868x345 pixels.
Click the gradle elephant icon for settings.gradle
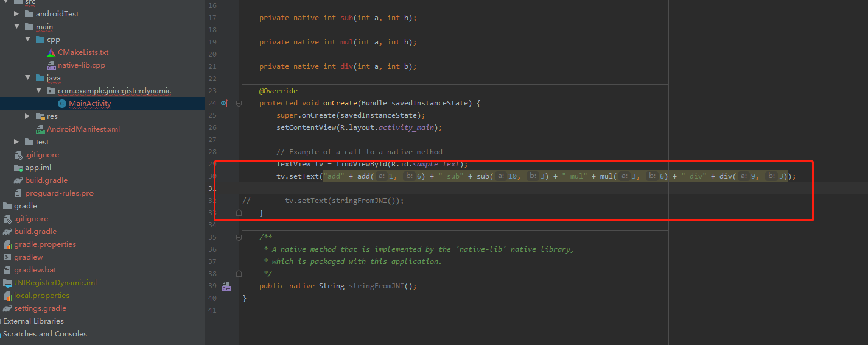tap(7, 308)
